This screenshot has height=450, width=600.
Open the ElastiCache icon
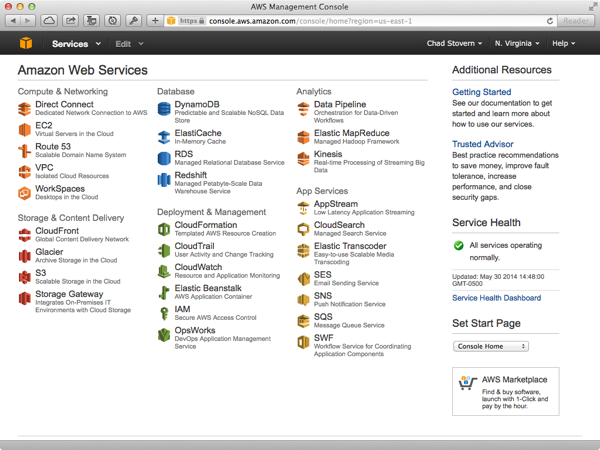(164, 137)
